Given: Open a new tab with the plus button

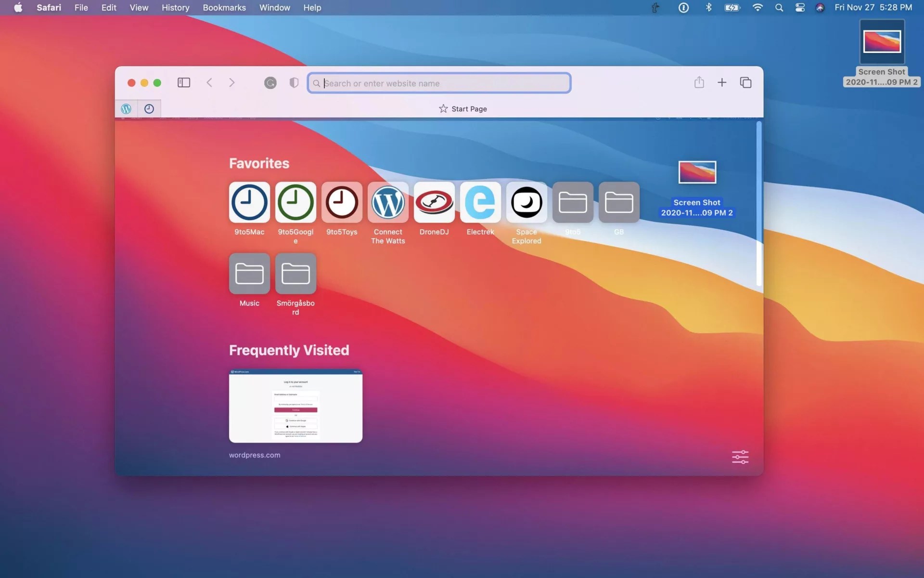Looking at the screenshot, I should pyautogui.click(x=722, y=82).
